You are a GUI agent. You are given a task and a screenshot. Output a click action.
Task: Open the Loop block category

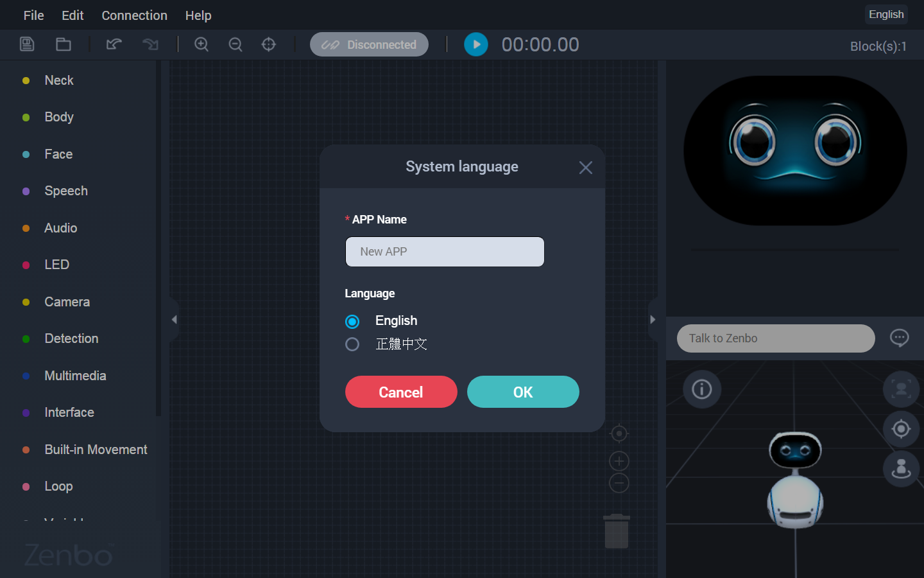coord(58,486)
